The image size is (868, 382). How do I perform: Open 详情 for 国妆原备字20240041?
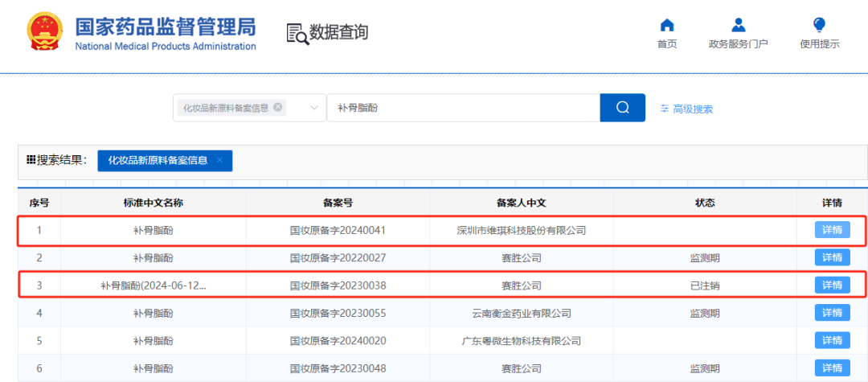[x=832, y=229]
